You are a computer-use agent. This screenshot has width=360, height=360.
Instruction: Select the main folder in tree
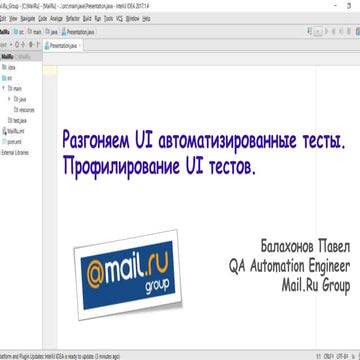click(x=15, y=89)
